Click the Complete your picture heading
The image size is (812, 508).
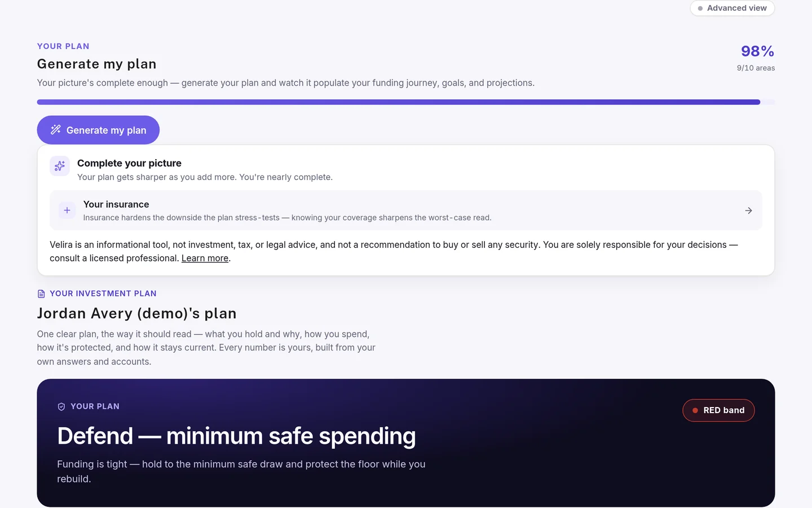click(x=129, y=163)
